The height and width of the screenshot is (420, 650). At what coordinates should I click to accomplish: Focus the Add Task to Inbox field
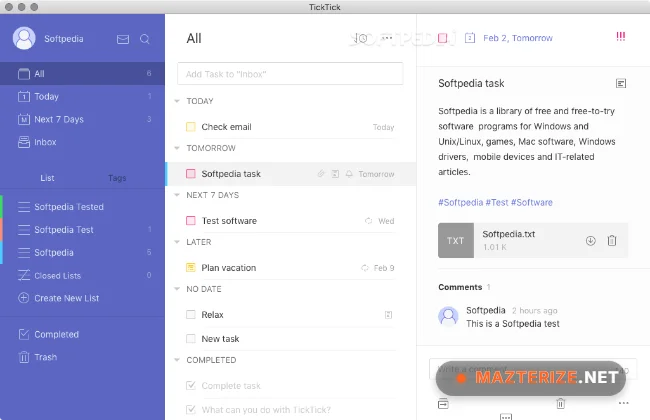(x=290, y=74)
